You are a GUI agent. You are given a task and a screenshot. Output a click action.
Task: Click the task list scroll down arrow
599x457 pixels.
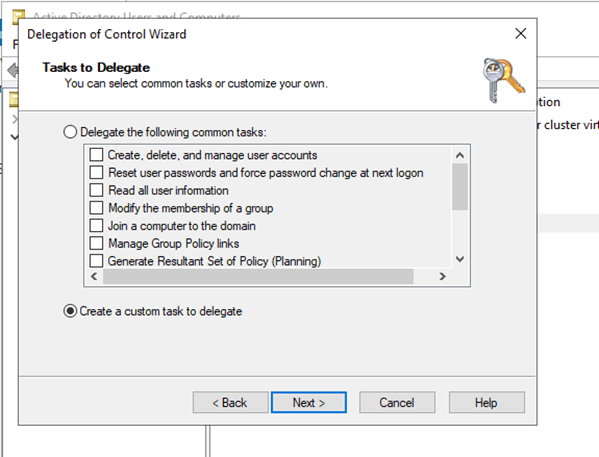pyautogui.click(x=460, y=259)
